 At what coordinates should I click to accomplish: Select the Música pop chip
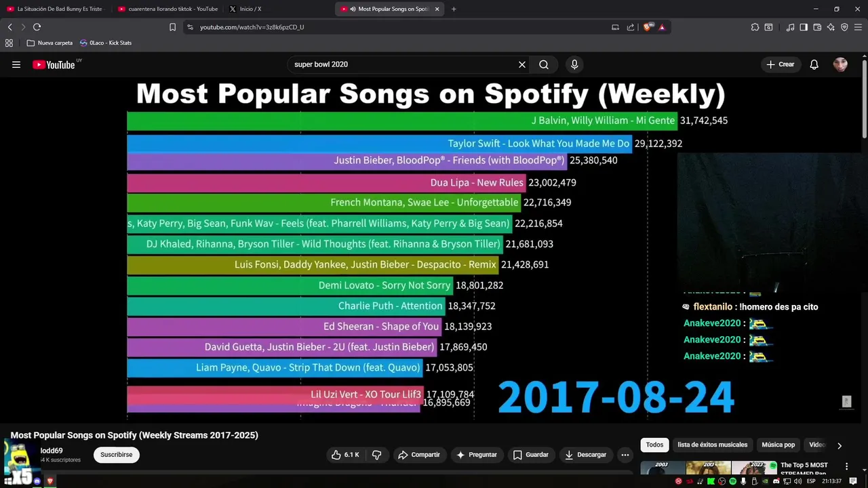click(x=778, y=445)
